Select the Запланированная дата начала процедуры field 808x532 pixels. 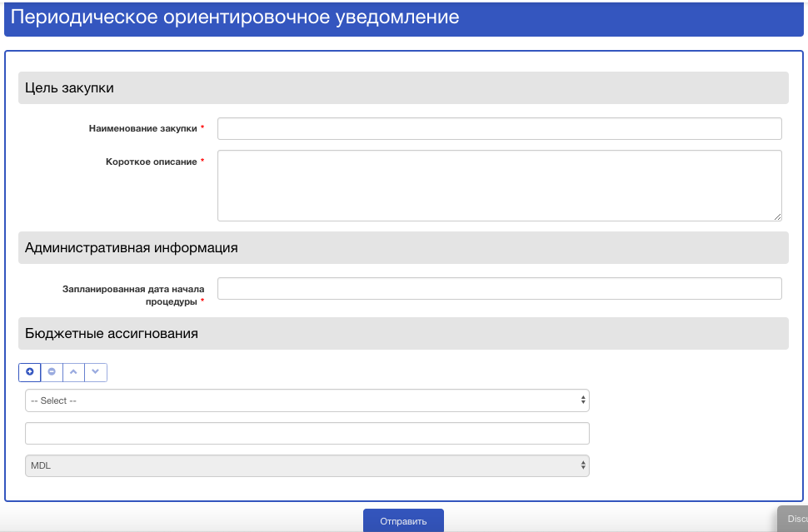pyautogui.click(x=499, y=288)
